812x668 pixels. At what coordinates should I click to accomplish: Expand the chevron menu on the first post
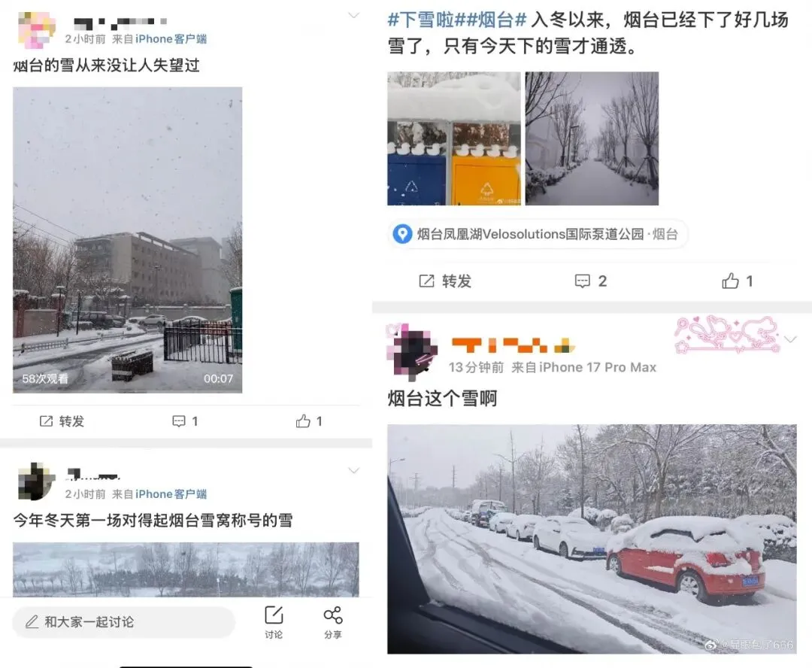click(x=353, y=16)
